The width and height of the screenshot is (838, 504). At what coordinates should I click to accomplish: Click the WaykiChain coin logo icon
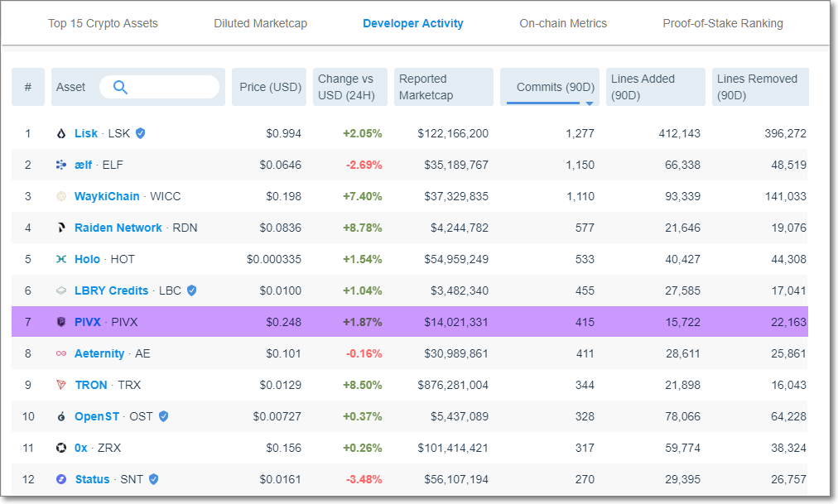pyautogui.click(x=61, y=196)
